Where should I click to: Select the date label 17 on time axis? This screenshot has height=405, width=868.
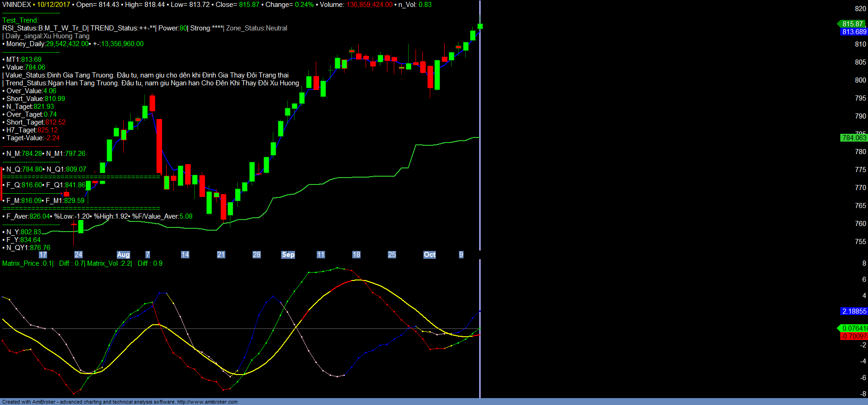(43, 255)
